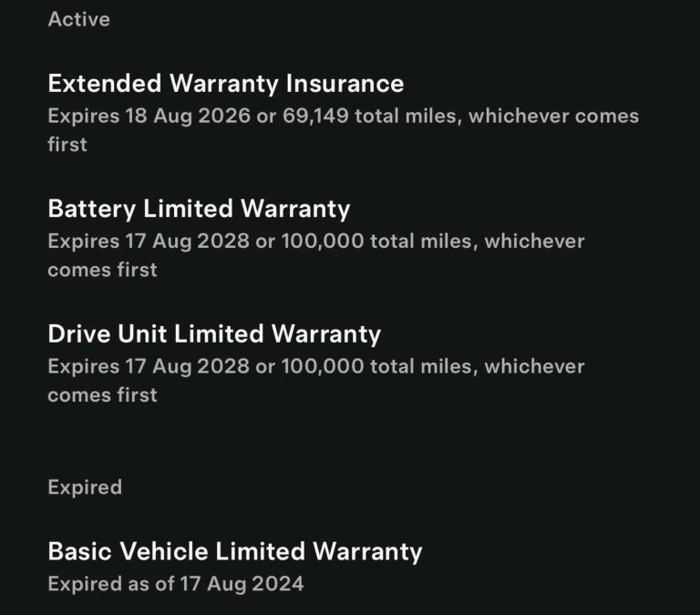
Task: Open the Drive Unit Limited Warranty entry
Action: (x=213, y=333)
